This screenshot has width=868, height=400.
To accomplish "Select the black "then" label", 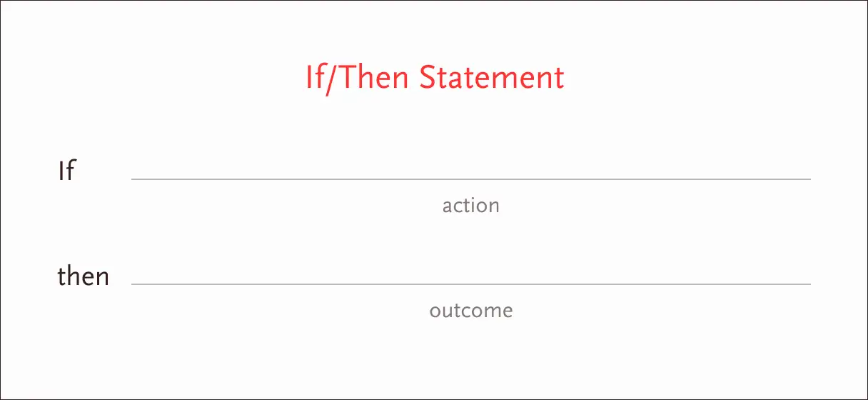I will pyautogui.click(x=84, y=276).
